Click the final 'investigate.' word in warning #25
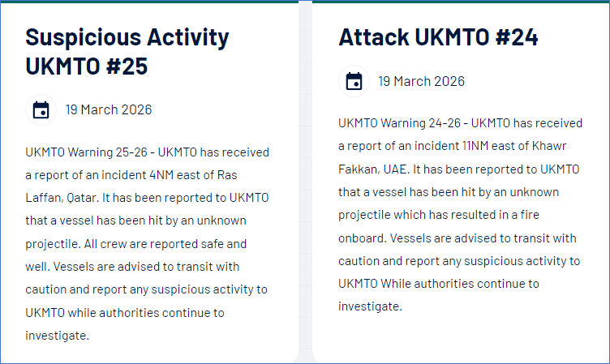The image size is (610, 364). pyautogui.click(x=57, y=335)
